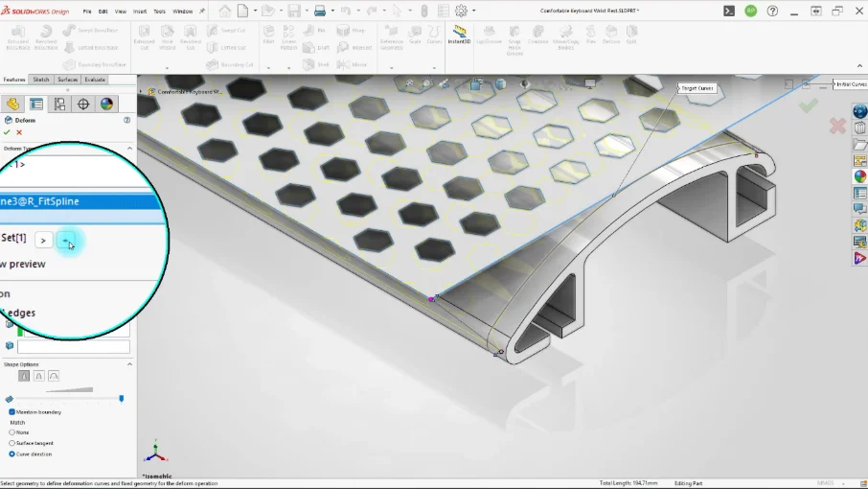Accept the Deform feature with green checkmark
The height and width of the screenshot is (489, 868).
coord(7,132)
